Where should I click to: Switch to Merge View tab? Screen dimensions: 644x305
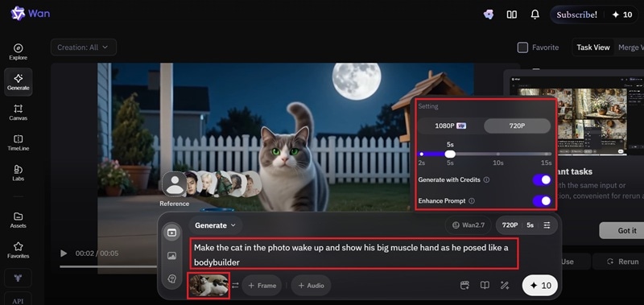pos(630,47)
